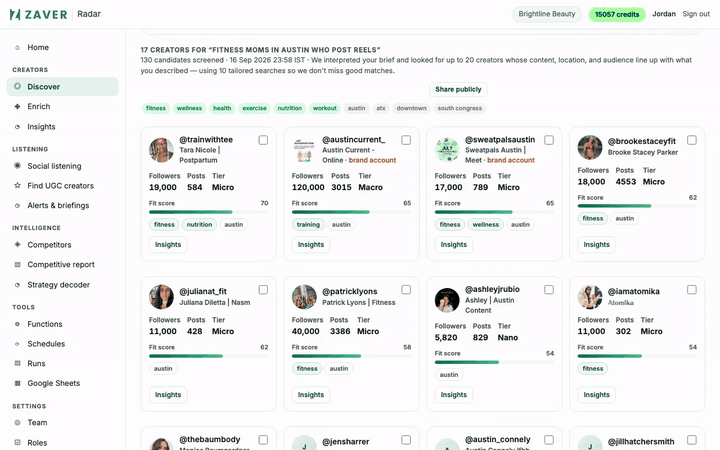
Task: Click the Share publicly button
Action: pos(458,90)
